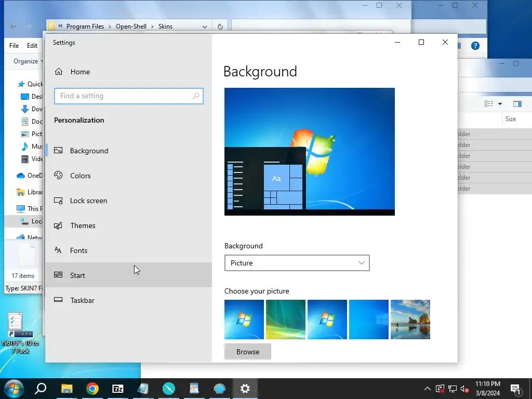Open the File menu in Explorer window
Viewport: 532px width, 399px height.
click(14, 46)
